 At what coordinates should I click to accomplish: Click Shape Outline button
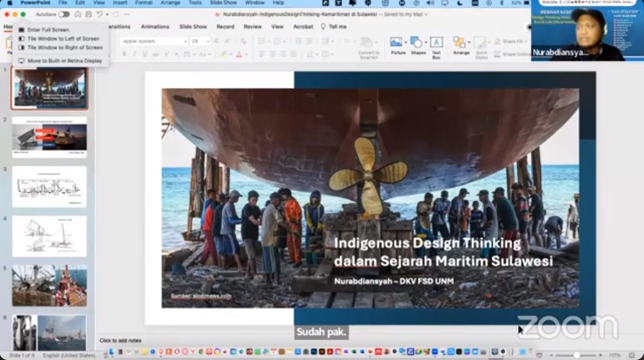[x=512, y=54]
